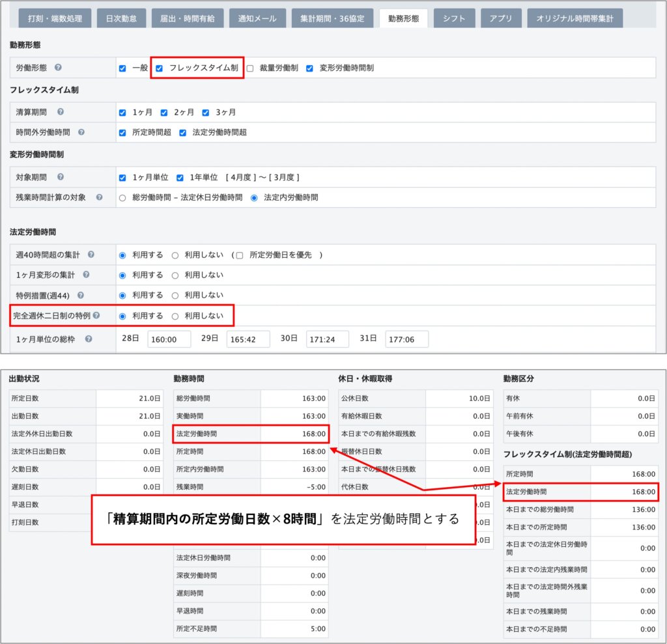
Task: Toggle the フレックスタイム制 checkbox
Action: 159,68
